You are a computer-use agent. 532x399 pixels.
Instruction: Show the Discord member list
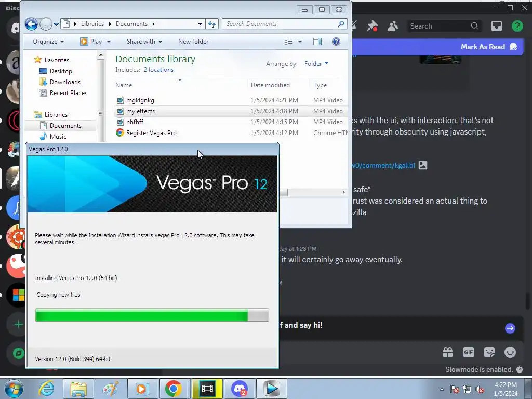pos(393,26)
